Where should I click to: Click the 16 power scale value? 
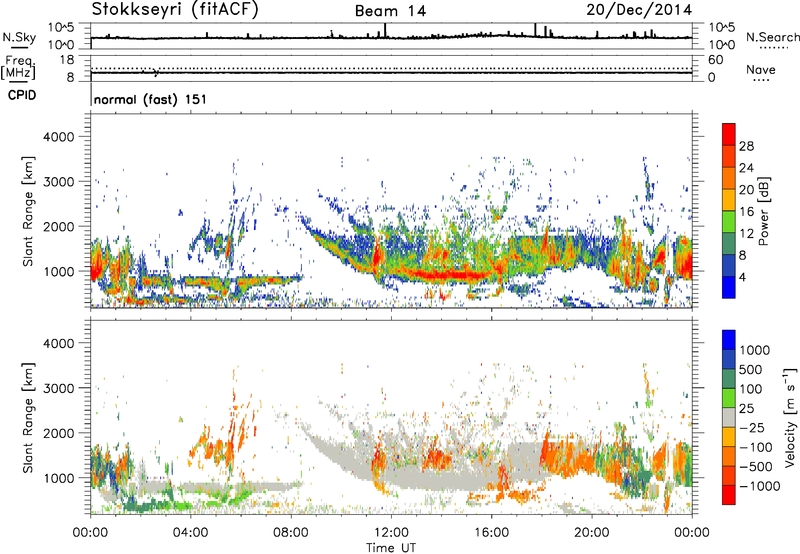coord(746,212)
